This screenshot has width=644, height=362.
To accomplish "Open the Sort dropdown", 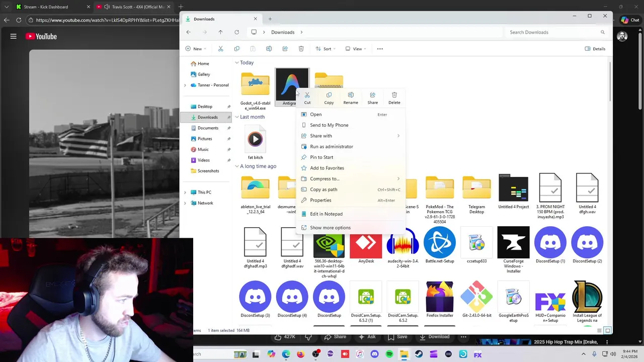I will pyautogui.click(x=326, y=49).
